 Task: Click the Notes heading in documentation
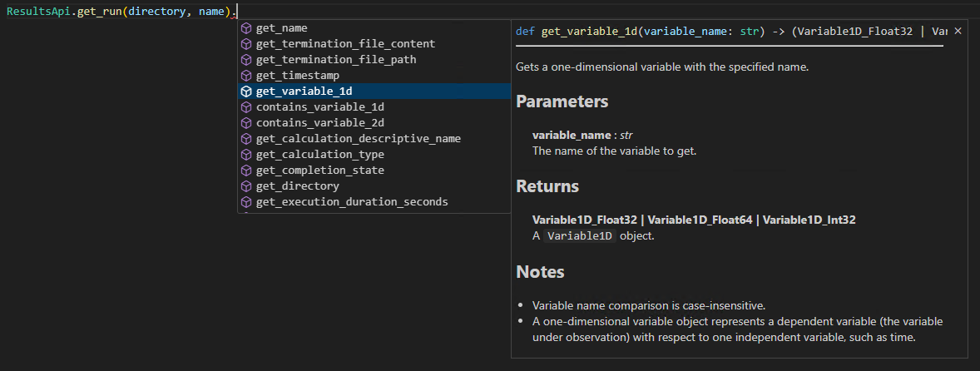pos(540,271)
